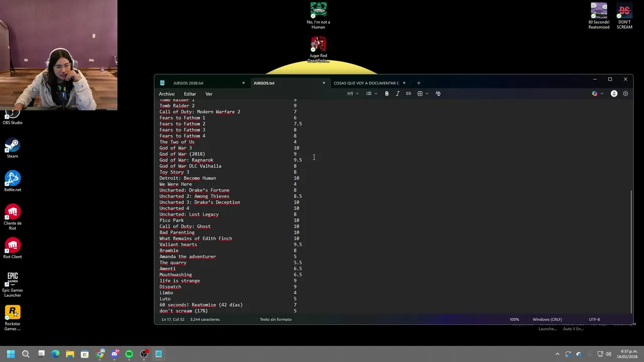This screenshot has height=362, width=644.
Task: Open Google Chrome from taskbar
Action: point(100,354)
